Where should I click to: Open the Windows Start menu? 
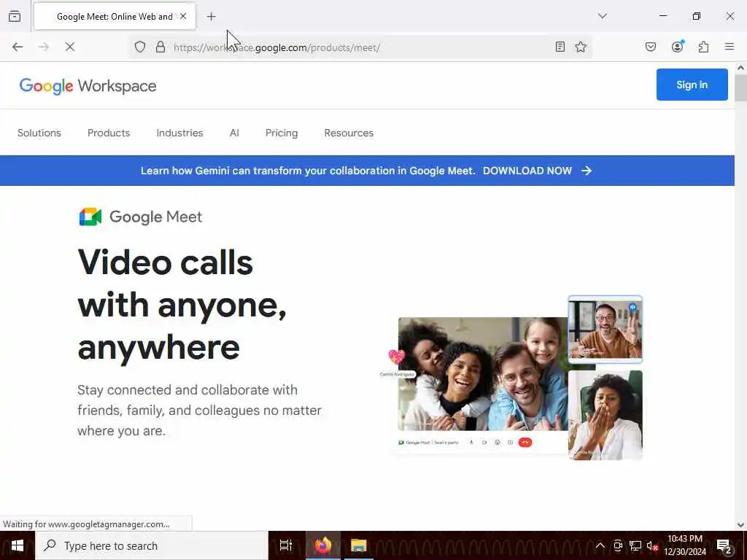pyautogui.click(x=18, y=545)
